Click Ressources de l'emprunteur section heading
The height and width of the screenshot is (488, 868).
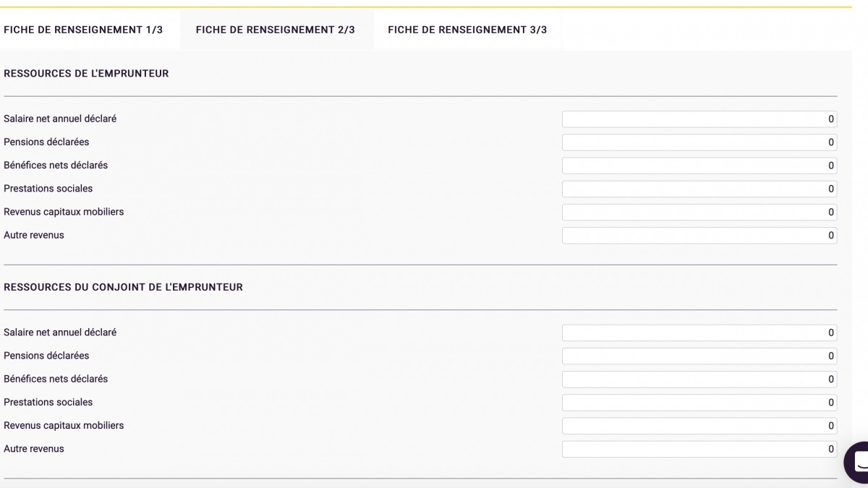pos(86,74)
